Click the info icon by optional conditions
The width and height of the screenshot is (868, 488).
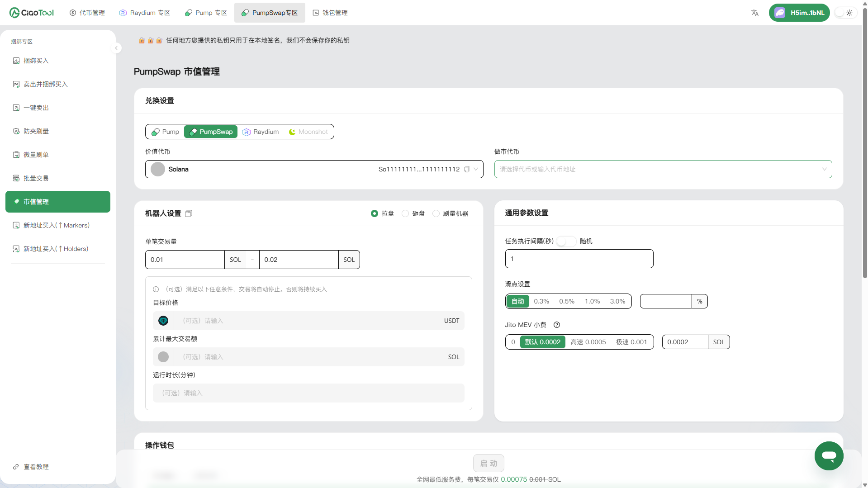(x=156, y=289)
